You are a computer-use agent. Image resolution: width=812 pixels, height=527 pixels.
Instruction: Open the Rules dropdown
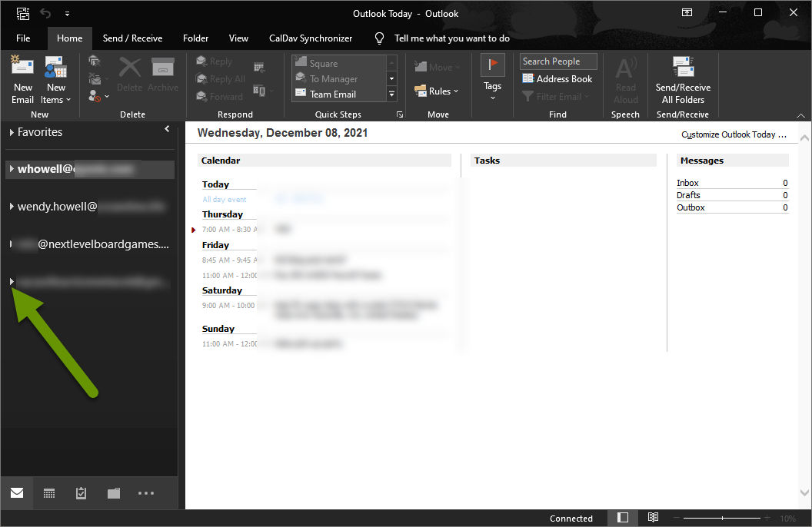click(x=437, y=91)
